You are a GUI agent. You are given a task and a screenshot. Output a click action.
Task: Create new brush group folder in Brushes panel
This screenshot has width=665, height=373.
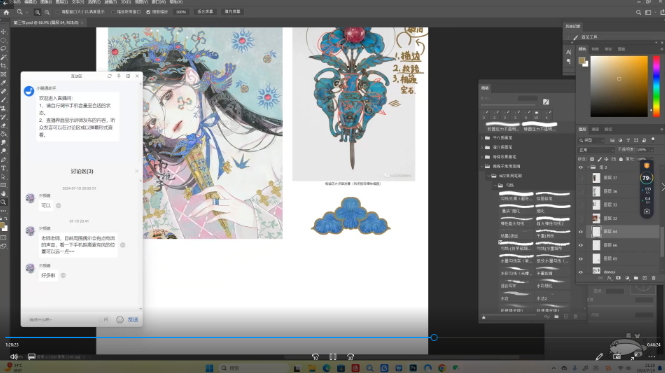click(556, 317)
